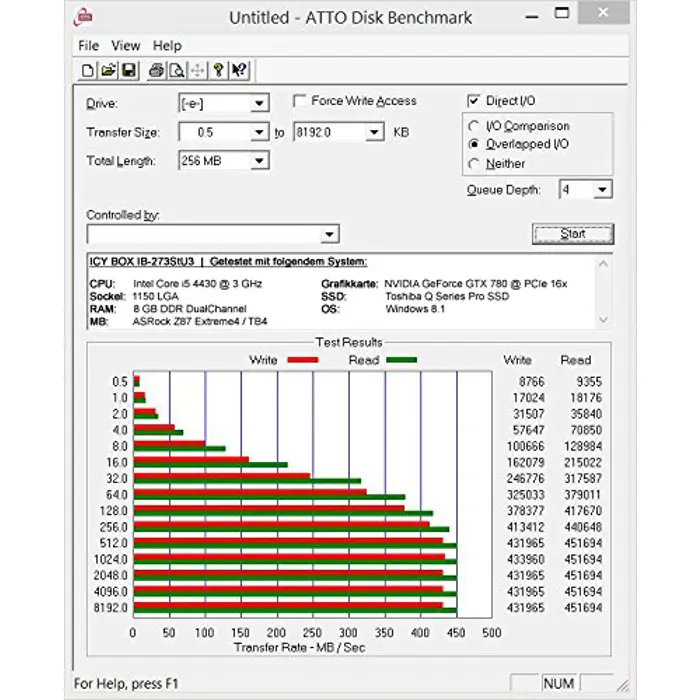This screenshot has width=700, height=700.
Task: Open the View menu
Action: (126, 45)
